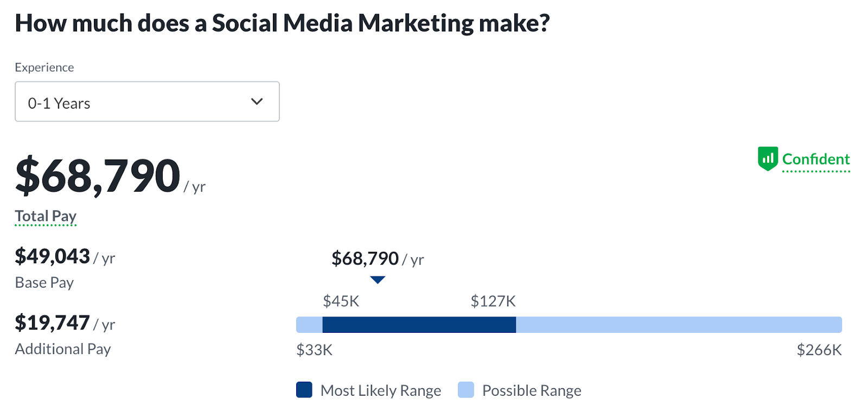Click the dropdown chevron arrow icon
Screen dimensions: 868x411
coord(257,102)
